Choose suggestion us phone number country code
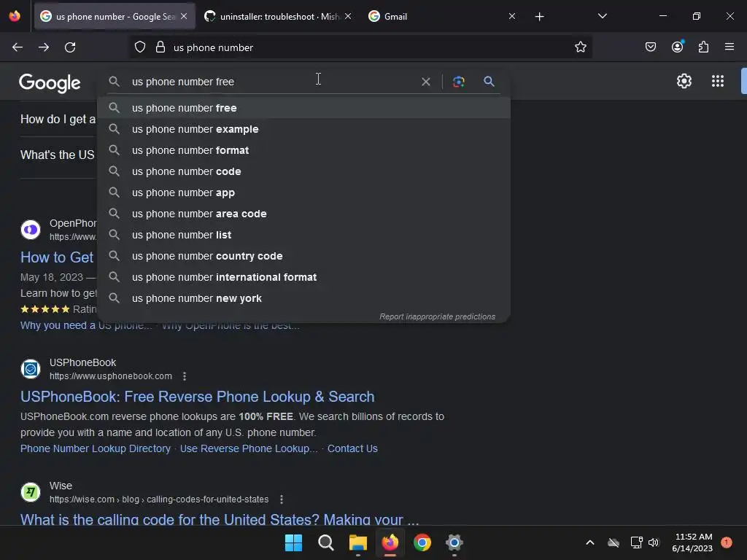 click(304, 256)
